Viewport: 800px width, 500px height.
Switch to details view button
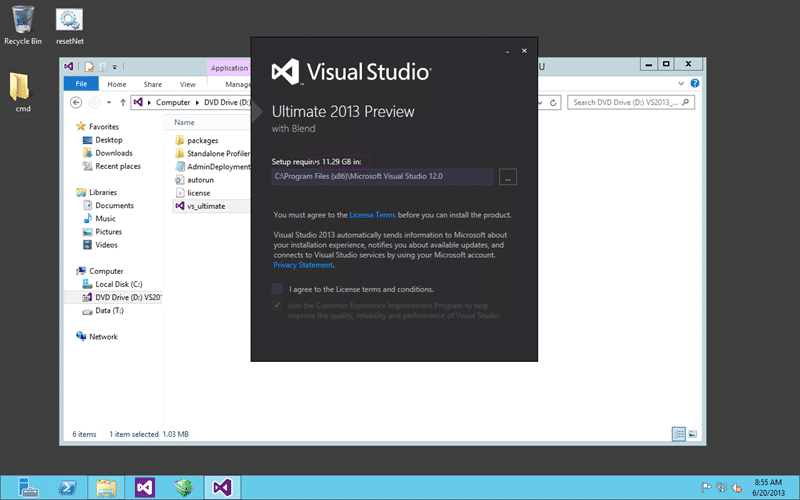[679, 434]
